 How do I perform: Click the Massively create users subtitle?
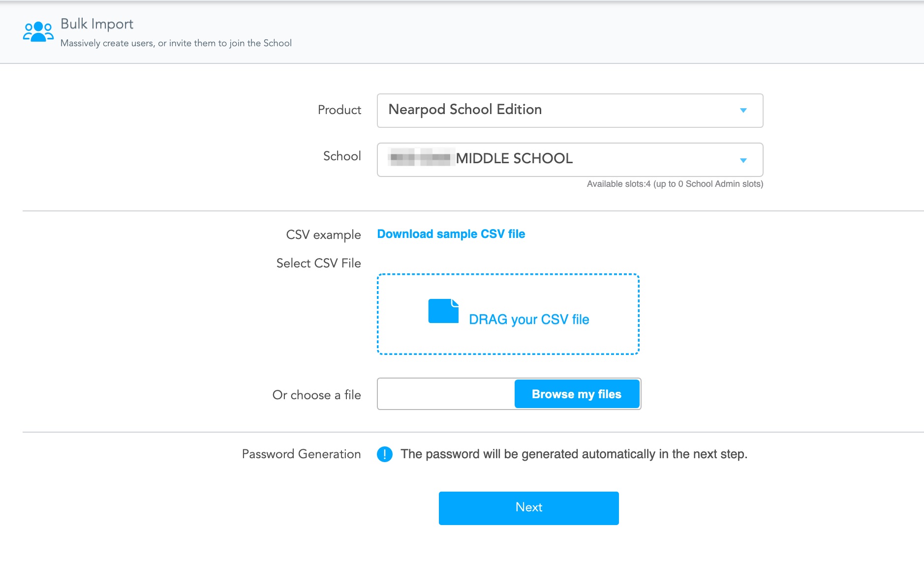pos(176,43)
